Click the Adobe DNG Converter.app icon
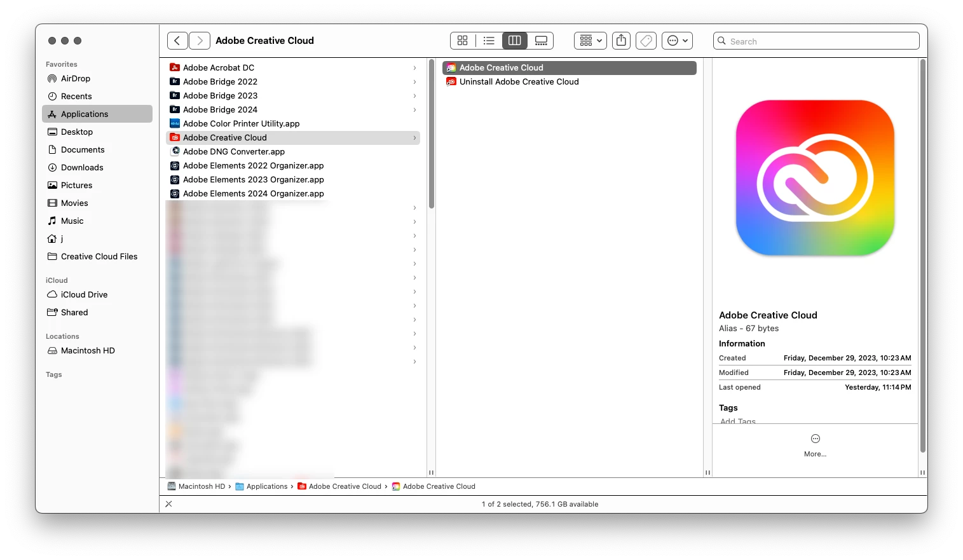Screen dimensions: 963x560 click(175, 151)
